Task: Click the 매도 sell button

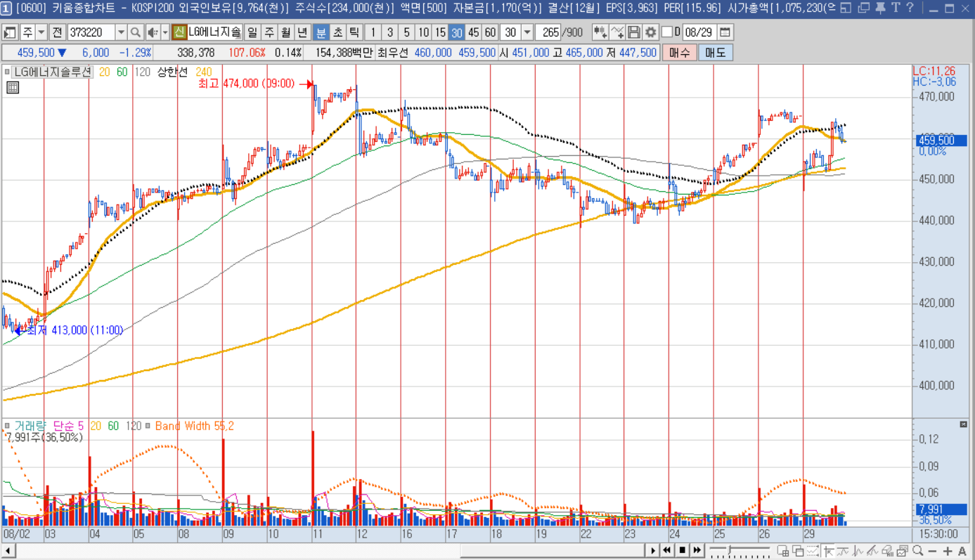Action: coord(716,53)
